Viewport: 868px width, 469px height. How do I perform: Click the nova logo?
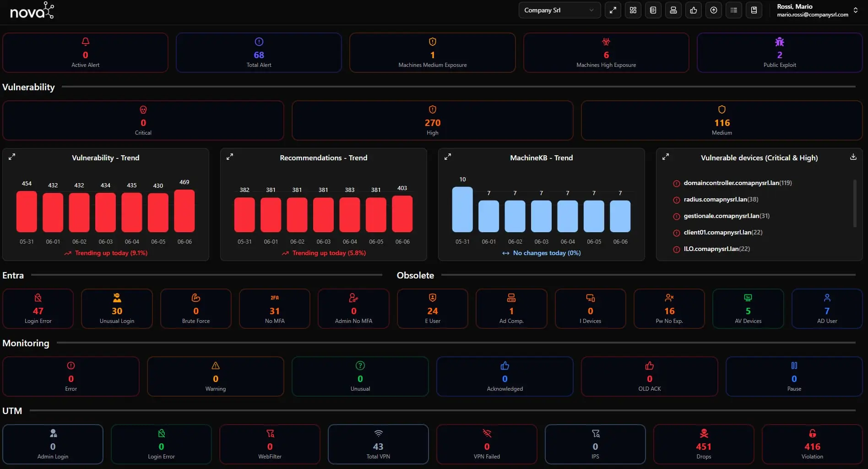[32, 11]
